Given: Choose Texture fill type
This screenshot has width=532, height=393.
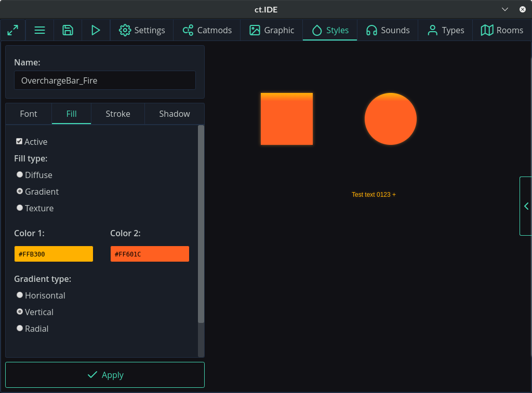Looking at the screenshot, I should click(x=20, y=208).
